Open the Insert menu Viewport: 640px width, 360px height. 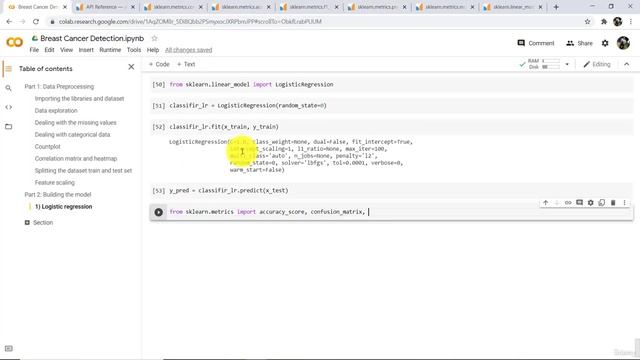(x=86, y=50)
